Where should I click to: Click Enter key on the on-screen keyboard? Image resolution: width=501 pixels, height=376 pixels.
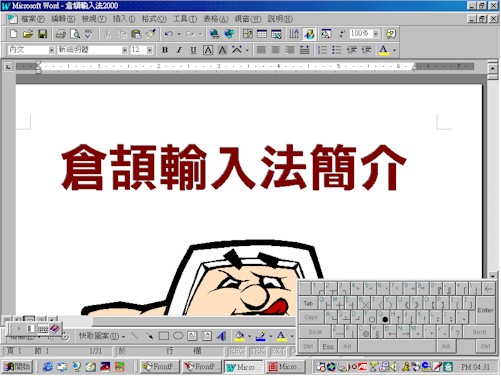tap(485, 310)
